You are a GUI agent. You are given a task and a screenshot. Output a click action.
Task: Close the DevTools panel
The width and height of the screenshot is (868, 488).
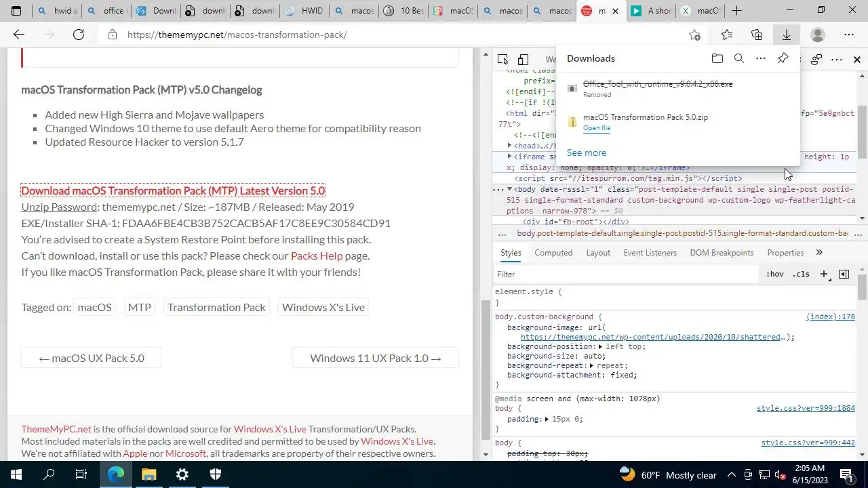click(x=857, y=60)
